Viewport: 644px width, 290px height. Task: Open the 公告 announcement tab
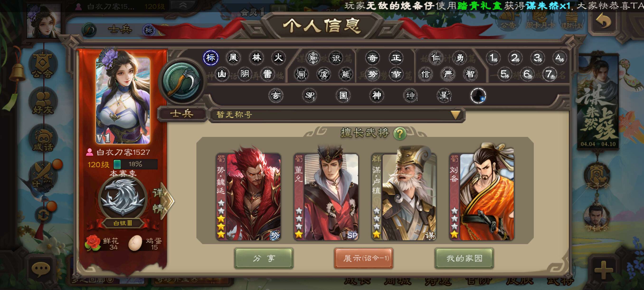point(507,19)
